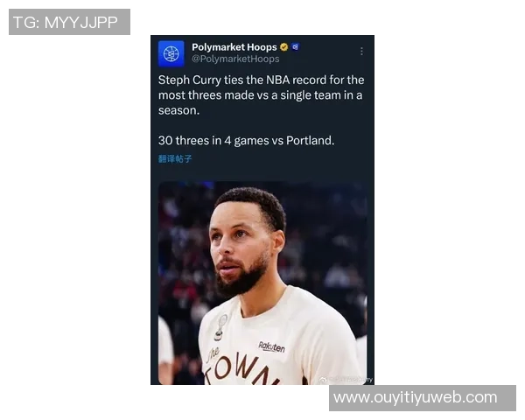
Task: Open the www.ouyitiyuweb.com banner link
Action: (x=423, y=398)
